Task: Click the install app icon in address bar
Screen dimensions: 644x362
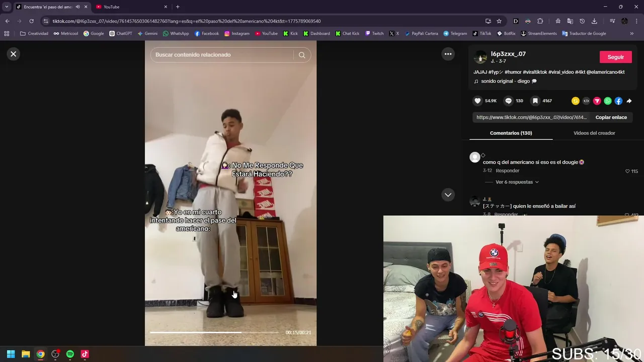Action: point(488,21)
